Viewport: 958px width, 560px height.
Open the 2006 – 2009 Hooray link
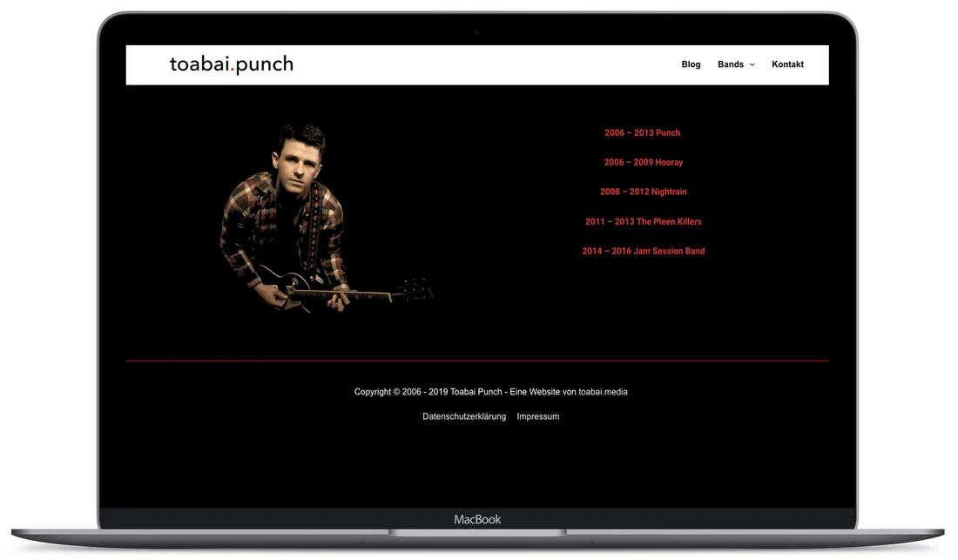pos(644,162)
